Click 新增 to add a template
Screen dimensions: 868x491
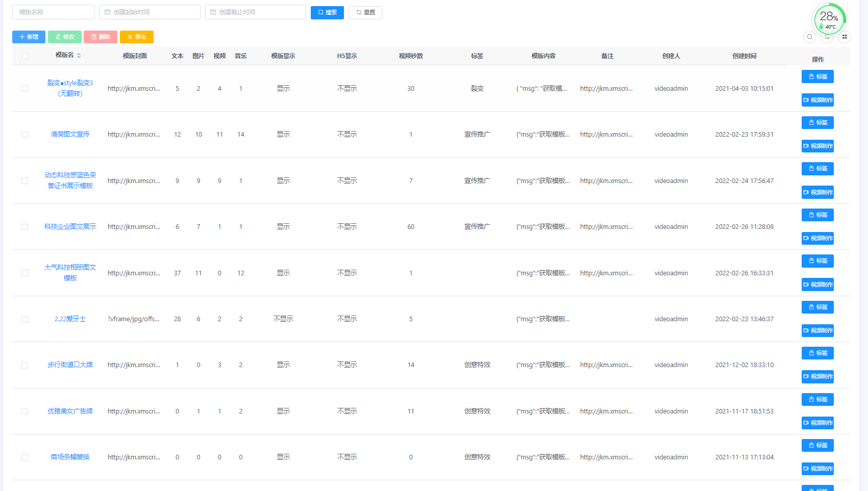click(29, 37)
